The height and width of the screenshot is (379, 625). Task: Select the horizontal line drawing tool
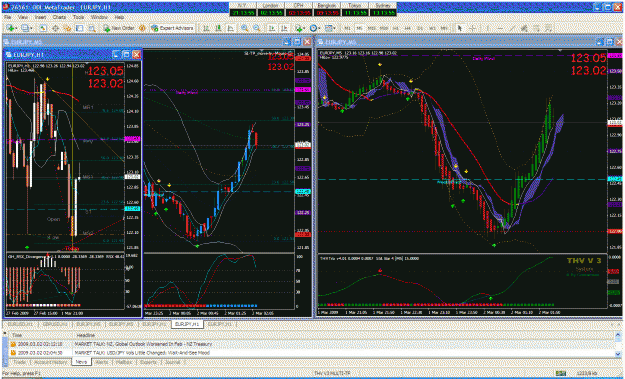point(500,28)
